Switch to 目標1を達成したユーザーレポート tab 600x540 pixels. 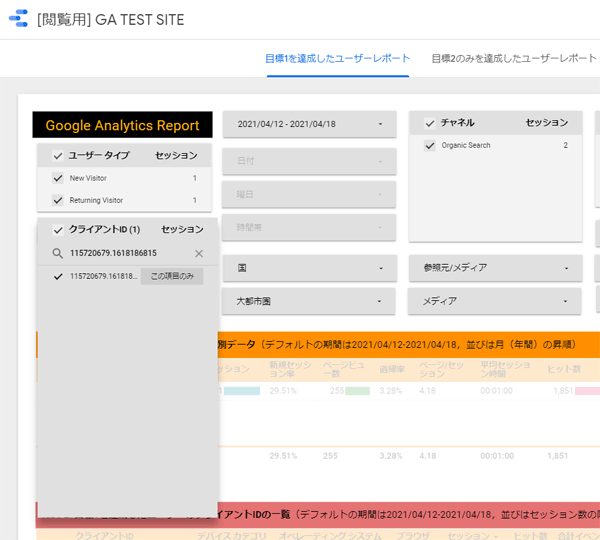click(338, 59)
